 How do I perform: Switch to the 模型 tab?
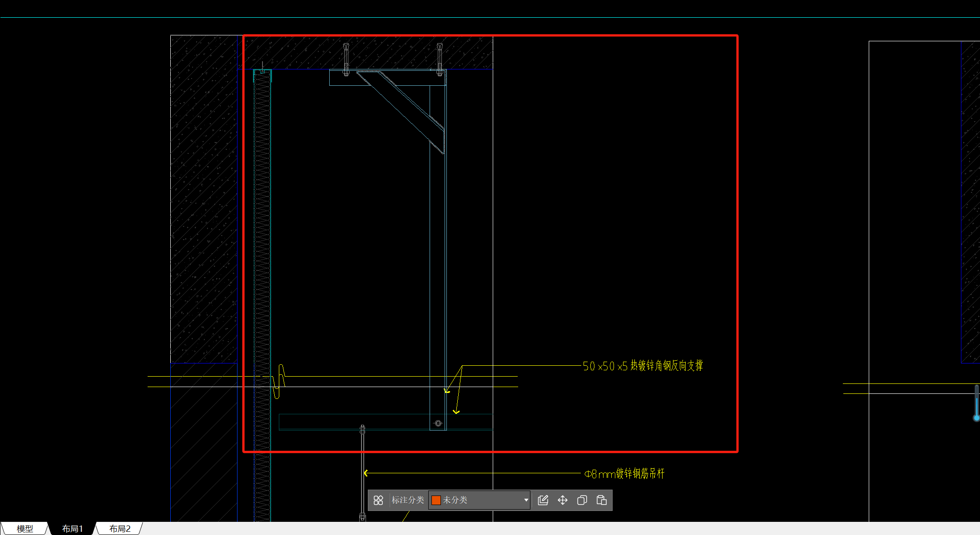(25, 529)
